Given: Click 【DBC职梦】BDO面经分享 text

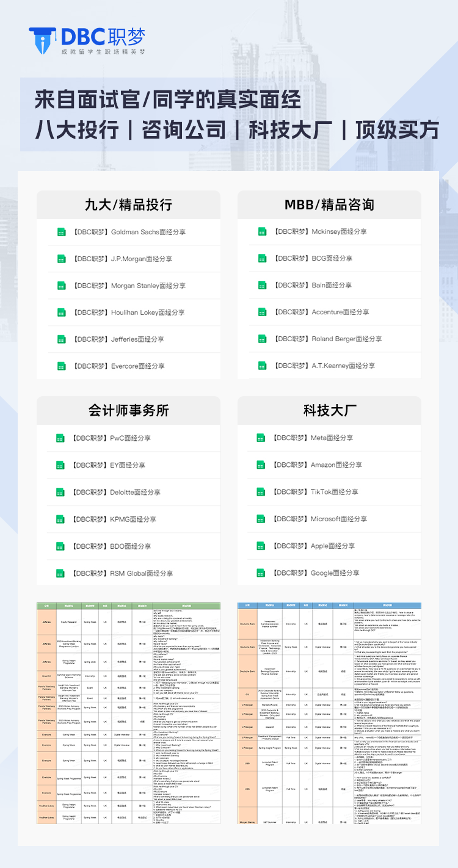Looking at the screenshot, I should [x=111, y=546].
